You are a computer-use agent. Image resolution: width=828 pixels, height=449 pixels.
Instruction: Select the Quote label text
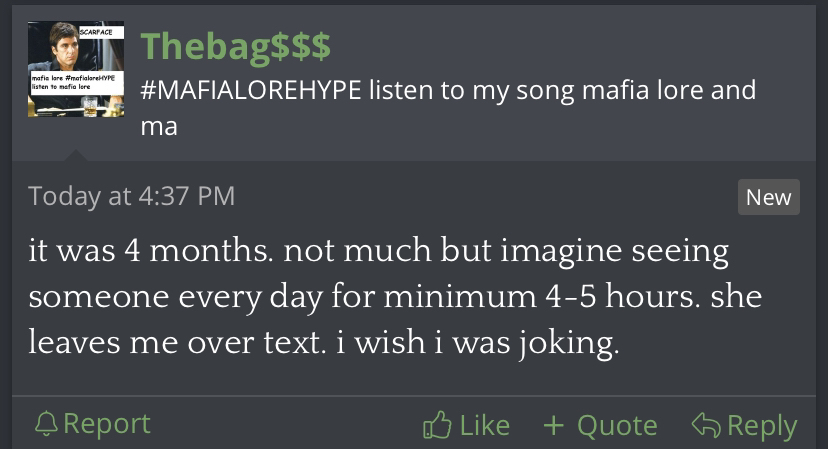[616, 425]
